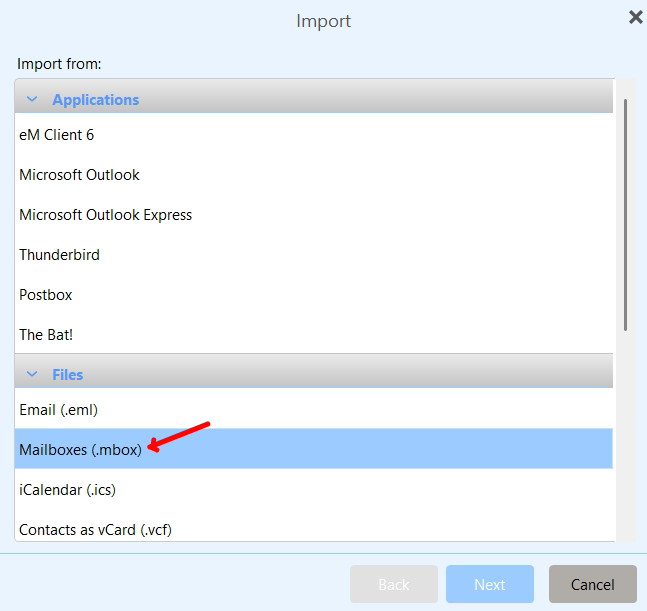Screen dimensions: 647x611
Task: Select Mailboxes (.mbox) file option
Action: 314,449
